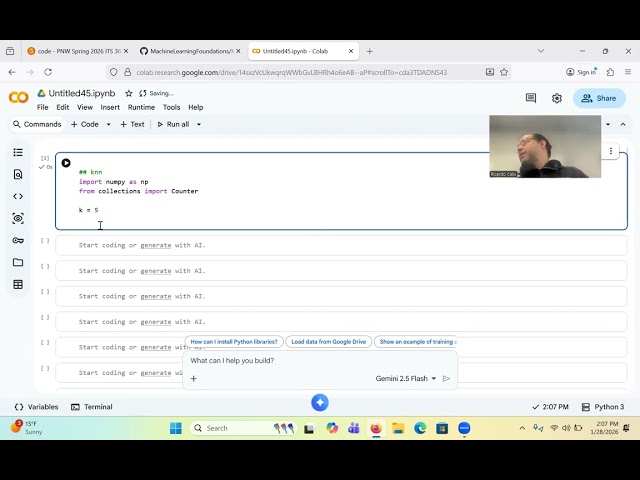The height and width of the screenshot is (480, 640).
Task: Open the Tools menu
Action: click(171, 107)
